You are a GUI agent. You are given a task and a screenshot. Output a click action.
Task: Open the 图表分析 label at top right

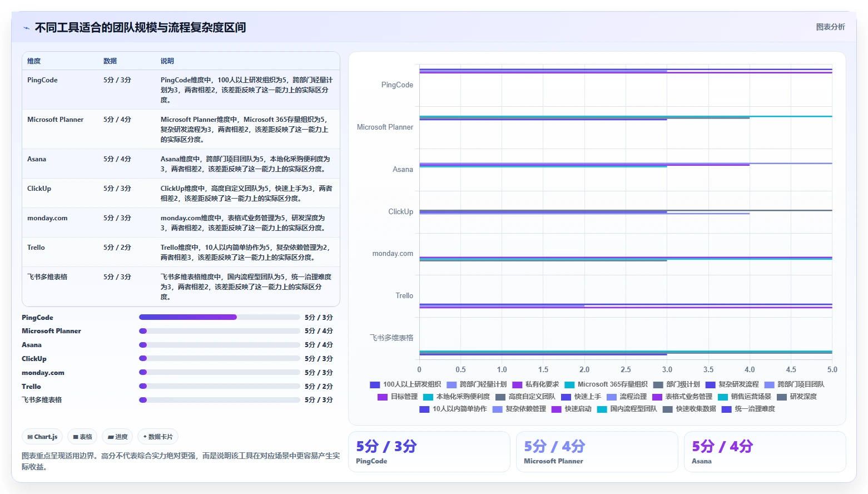tap(830, 27)
